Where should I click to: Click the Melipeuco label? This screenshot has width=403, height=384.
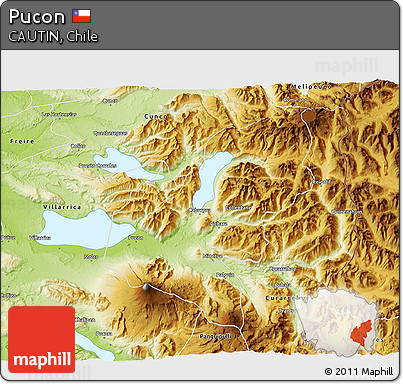click(x=311, y=87)
